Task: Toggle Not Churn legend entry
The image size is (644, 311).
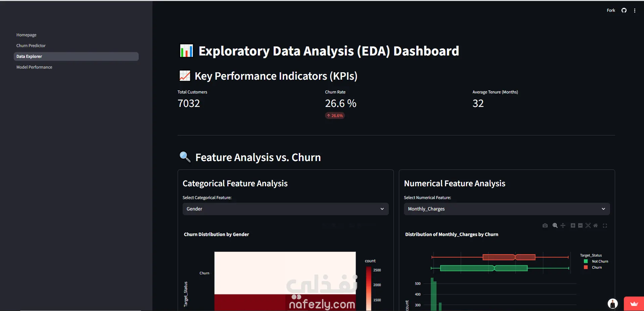Action: pyautogui.click(x=596, y=261)
